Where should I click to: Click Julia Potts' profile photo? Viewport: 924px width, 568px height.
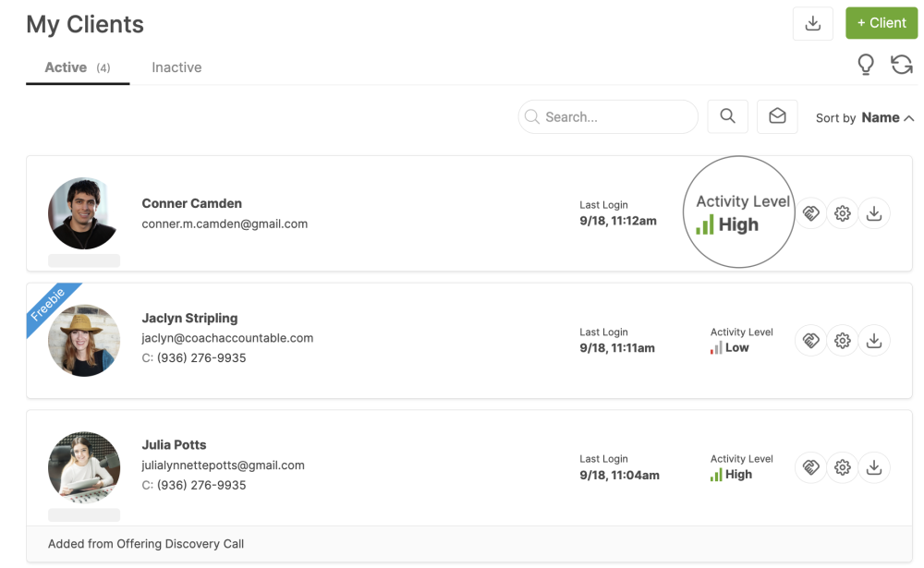pyautogui.click(x=84, y=467)
